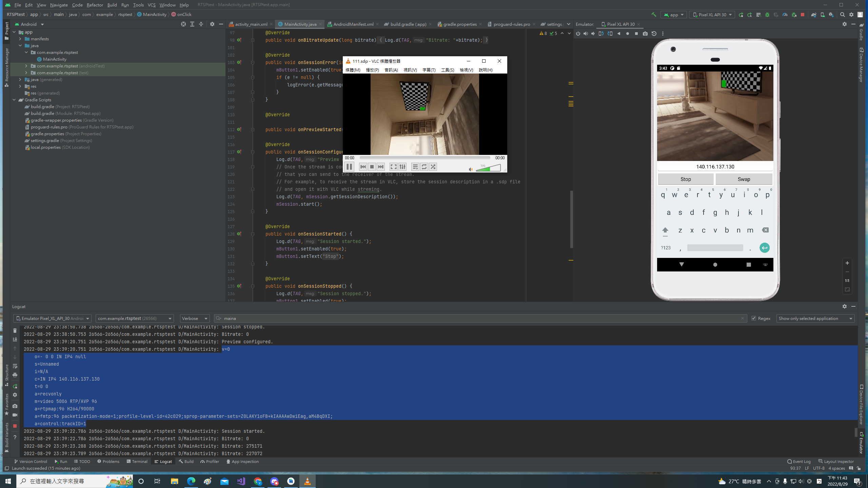The width and height of the screenshot is (868, 488).
Task: Open the 檢視(V) menu in VLC
Action: pyautogui.click(x=466, y=70)
